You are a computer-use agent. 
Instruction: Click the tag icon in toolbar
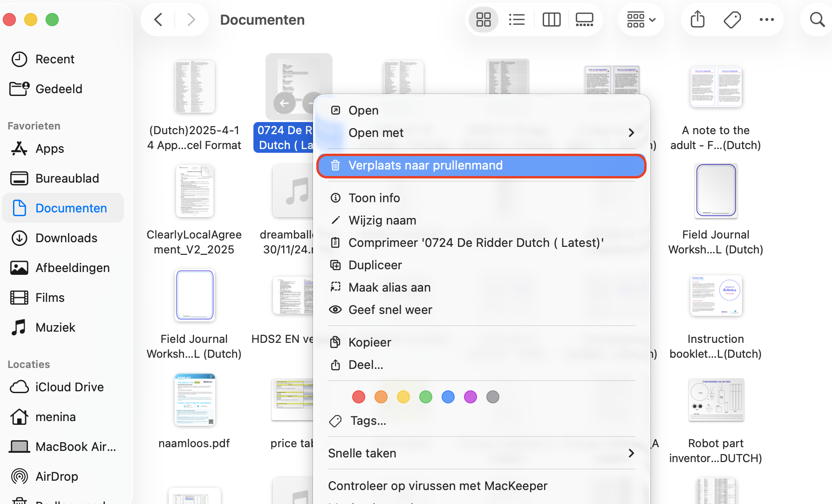coord(732,20)
